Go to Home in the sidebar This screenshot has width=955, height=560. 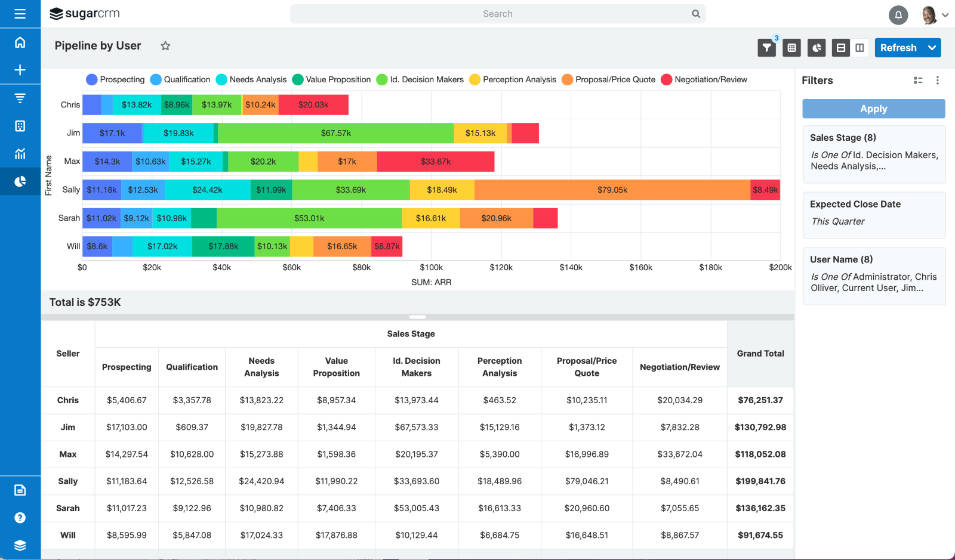20,42
